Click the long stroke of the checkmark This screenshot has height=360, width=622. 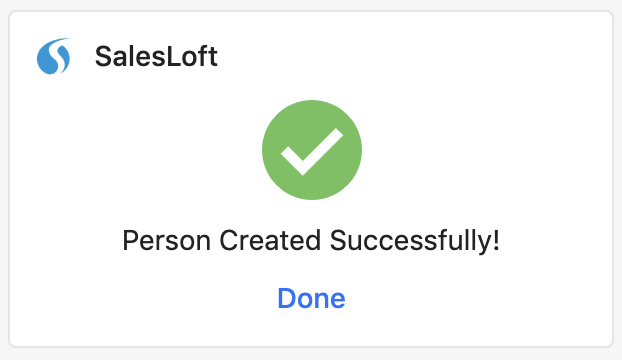click(x=322, y=150)
